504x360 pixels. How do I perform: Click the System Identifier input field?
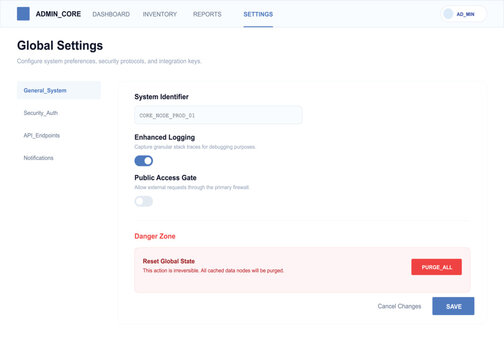click(218, 115)
